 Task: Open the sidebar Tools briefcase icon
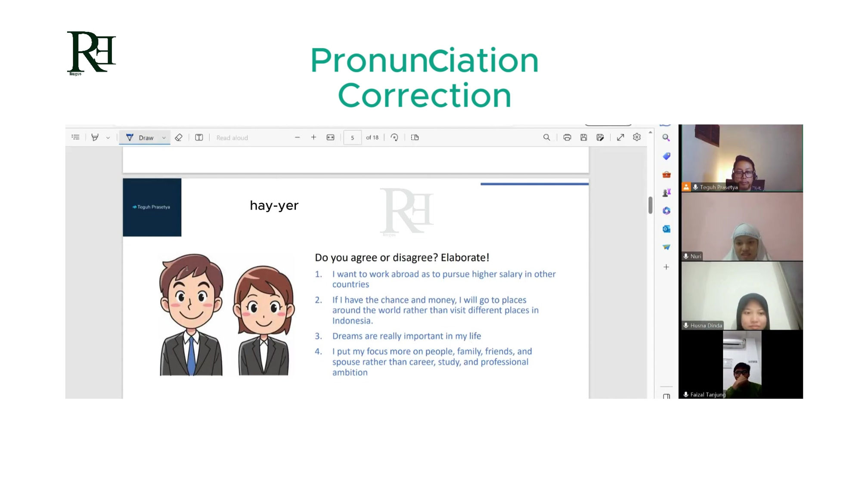click(x=666, y=175)
